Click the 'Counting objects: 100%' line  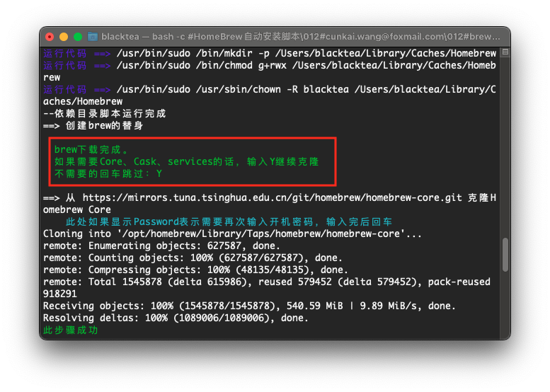(193, 258)
